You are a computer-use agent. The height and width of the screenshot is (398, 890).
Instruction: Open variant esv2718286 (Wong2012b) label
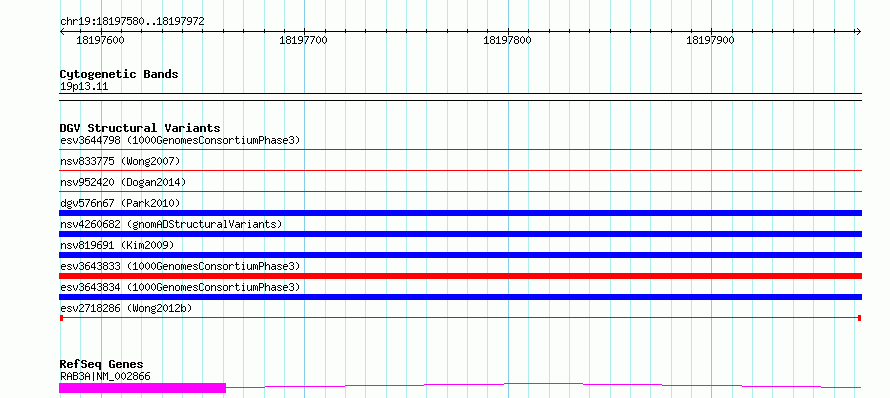pos(126,308)
